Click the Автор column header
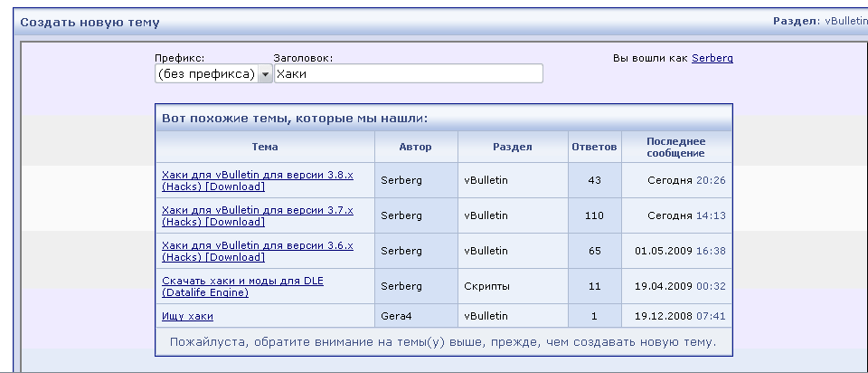Image resolution: width=868 pixels, height=373 pixels. coord(416,147)
